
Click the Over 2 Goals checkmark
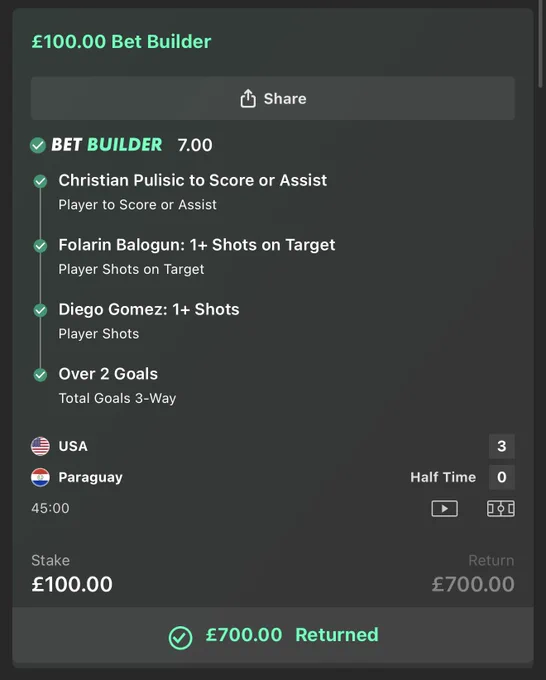point(40,375)
